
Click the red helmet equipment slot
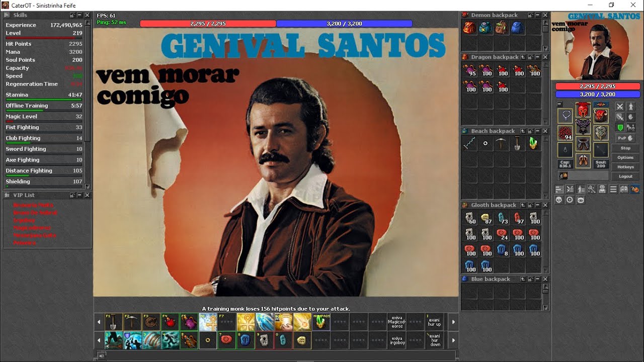pyautogui.click(x=583, y=110)
